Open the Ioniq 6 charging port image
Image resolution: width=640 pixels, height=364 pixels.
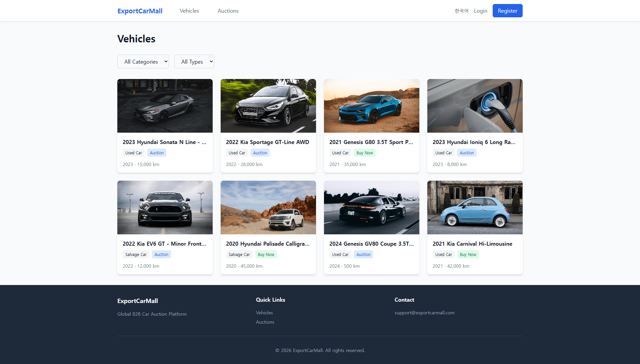475,106
